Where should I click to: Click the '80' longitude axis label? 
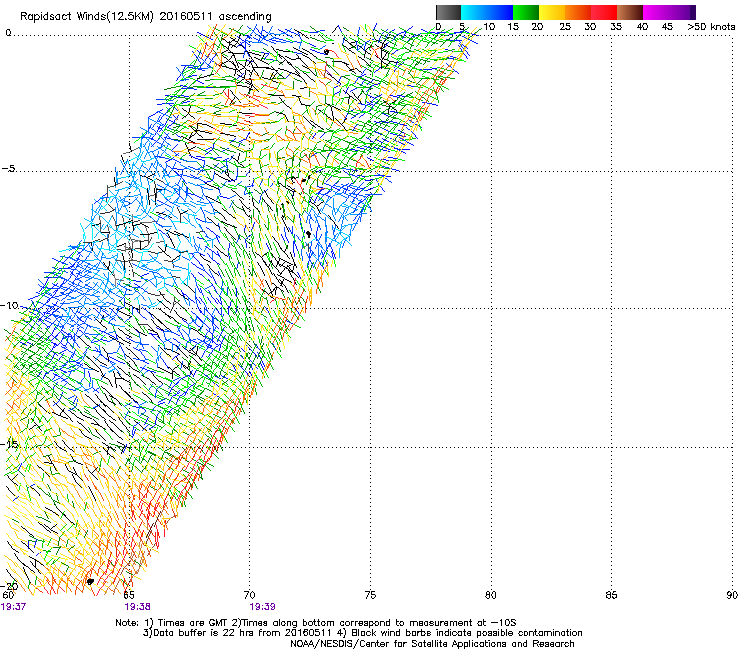tap(490, 595)
